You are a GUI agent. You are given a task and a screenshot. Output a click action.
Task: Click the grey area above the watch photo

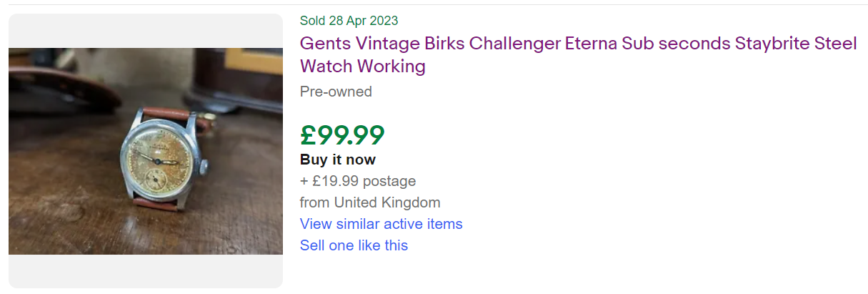coord(146,30)
